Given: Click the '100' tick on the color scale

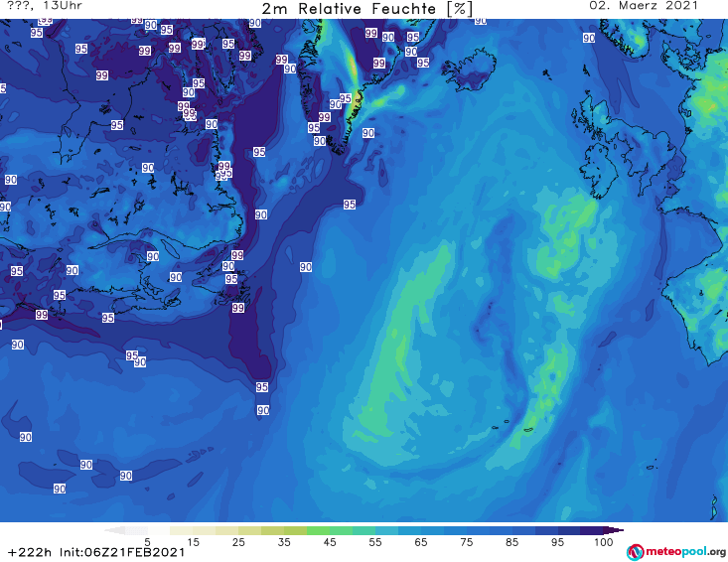Looking at the screenshot, I should (603, 541).
